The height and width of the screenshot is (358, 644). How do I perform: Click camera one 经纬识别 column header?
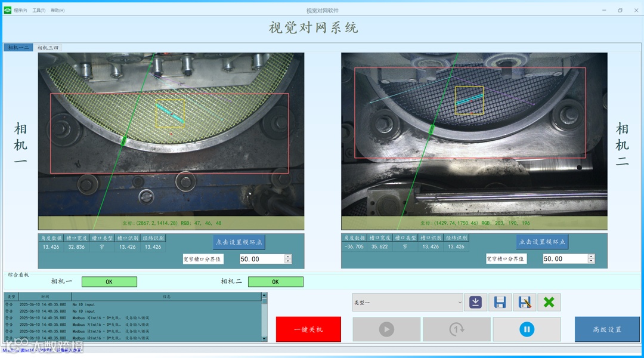(x=153, y=238)
